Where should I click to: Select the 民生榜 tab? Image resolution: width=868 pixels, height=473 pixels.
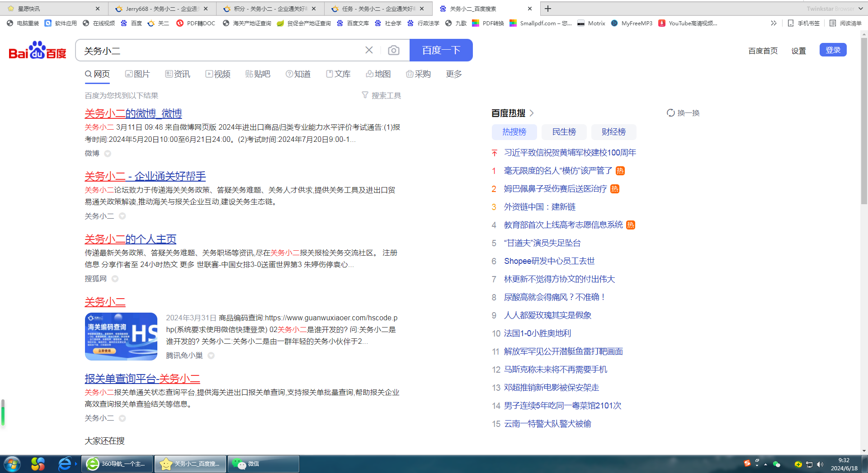564,132
